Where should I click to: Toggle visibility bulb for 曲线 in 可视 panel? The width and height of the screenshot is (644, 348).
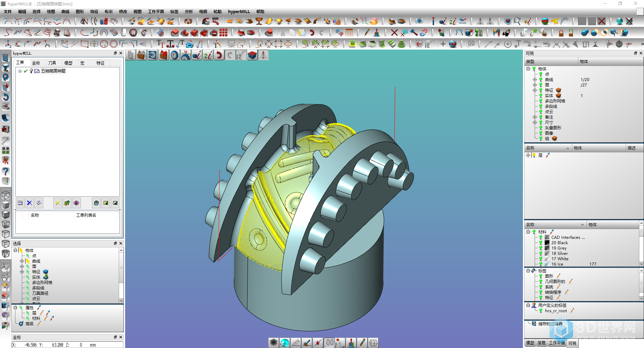[541, 79]
